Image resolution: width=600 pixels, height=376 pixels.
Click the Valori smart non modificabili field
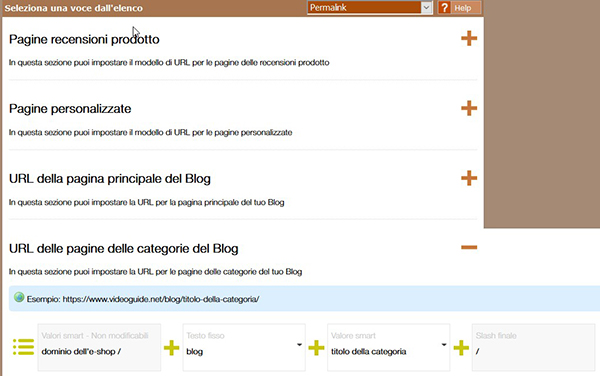99,347
